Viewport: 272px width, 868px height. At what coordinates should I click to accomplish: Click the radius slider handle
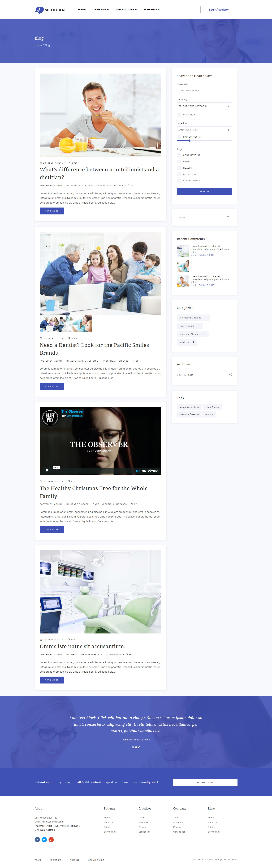189,141
